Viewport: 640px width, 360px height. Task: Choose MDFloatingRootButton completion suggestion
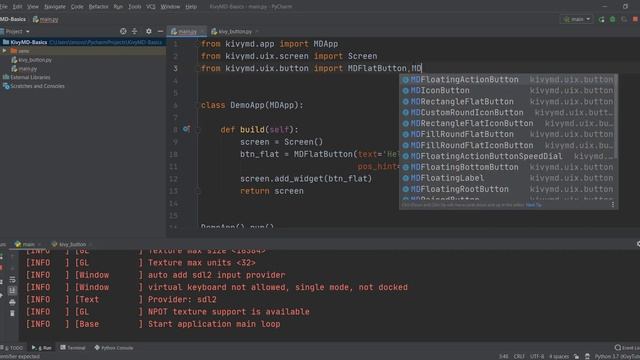tap(507, 189)
